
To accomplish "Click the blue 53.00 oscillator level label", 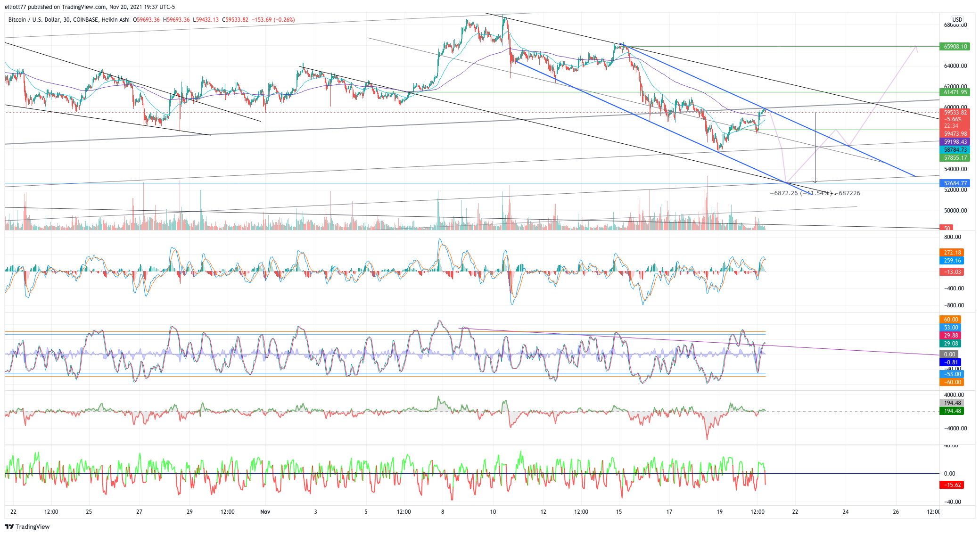I will click(951, 328).
